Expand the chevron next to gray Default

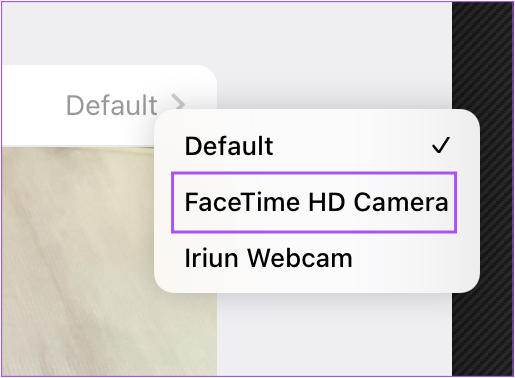(x=178, y=102)
